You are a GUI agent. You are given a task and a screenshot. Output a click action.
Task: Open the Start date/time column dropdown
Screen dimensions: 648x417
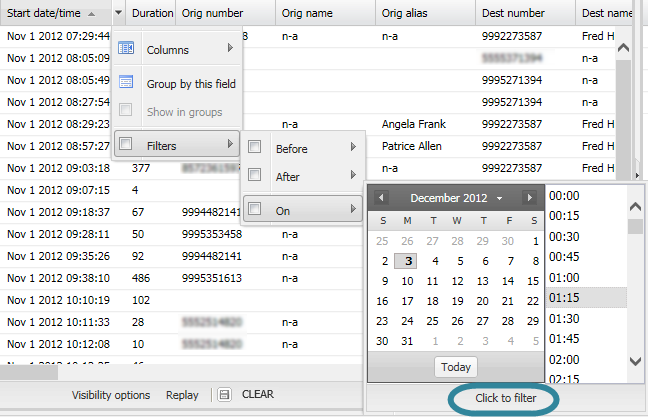pos(119,14)
